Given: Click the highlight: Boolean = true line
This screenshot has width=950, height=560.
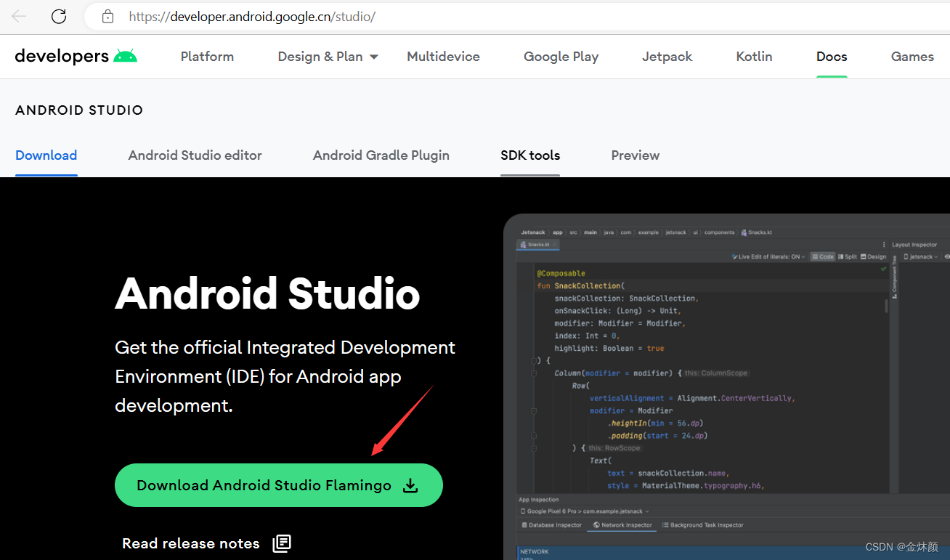Looking at the screenshot, I should click(609, 349).
